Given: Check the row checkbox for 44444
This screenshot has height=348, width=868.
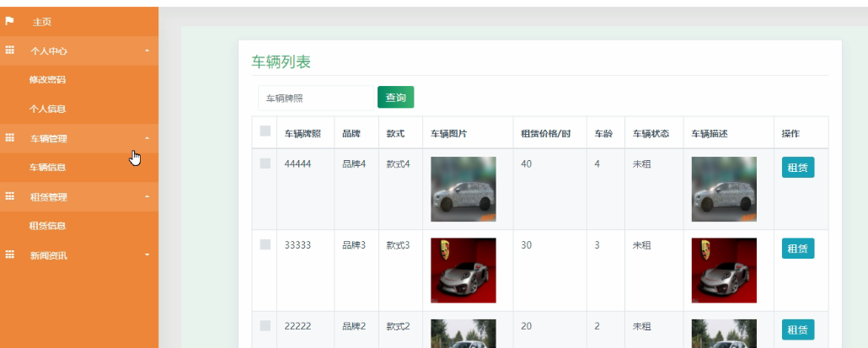Looking at the screenshot, I should [x=265, y=163].
